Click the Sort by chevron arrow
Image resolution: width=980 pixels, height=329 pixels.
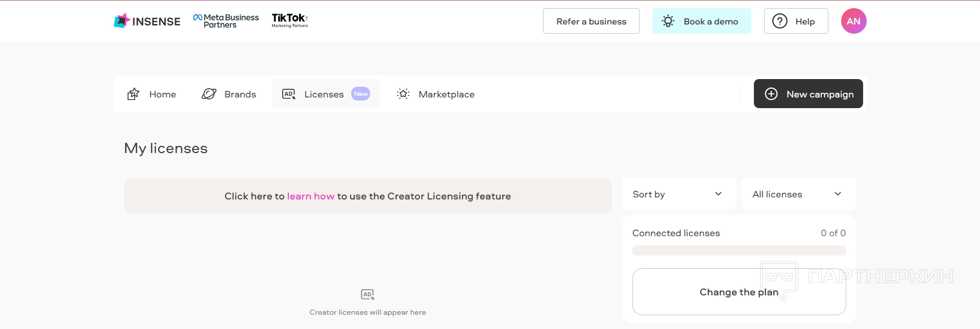pos(718,194)
